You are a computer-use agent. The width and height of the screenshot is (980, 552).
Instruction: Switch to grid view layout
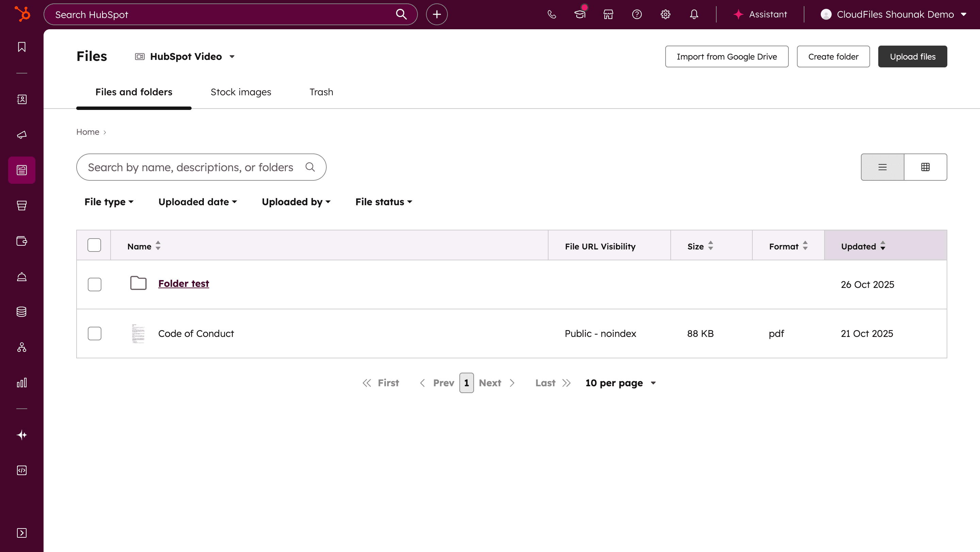pyautogui.click(x=925, y=167)
